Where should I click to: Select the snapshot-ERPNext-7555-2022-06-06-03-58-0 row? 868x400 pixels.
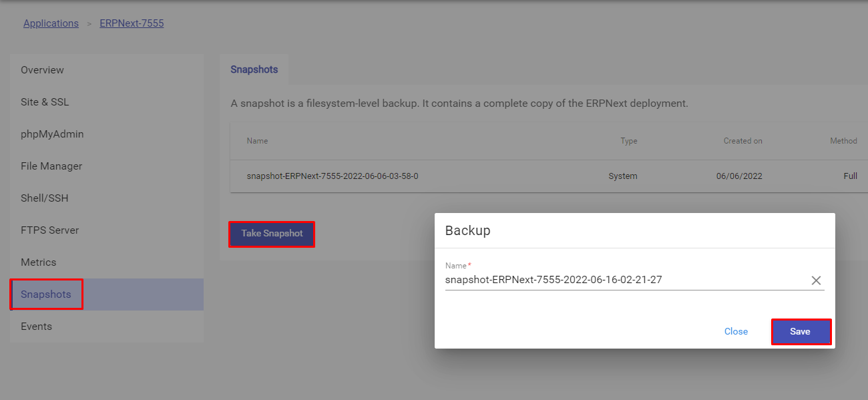[x=549, y=176]
